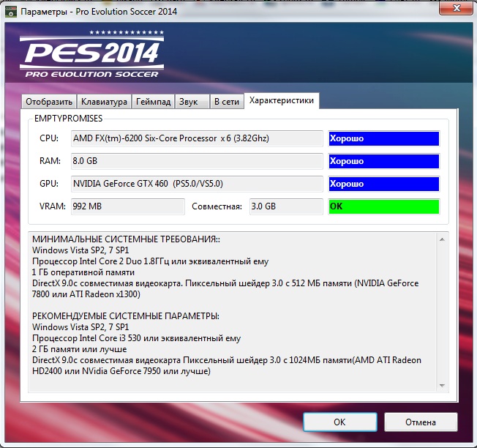Confirm with the OK button
Image resolution: width=477 pixels, height=448 pixels.
click(x=339, y=422)
